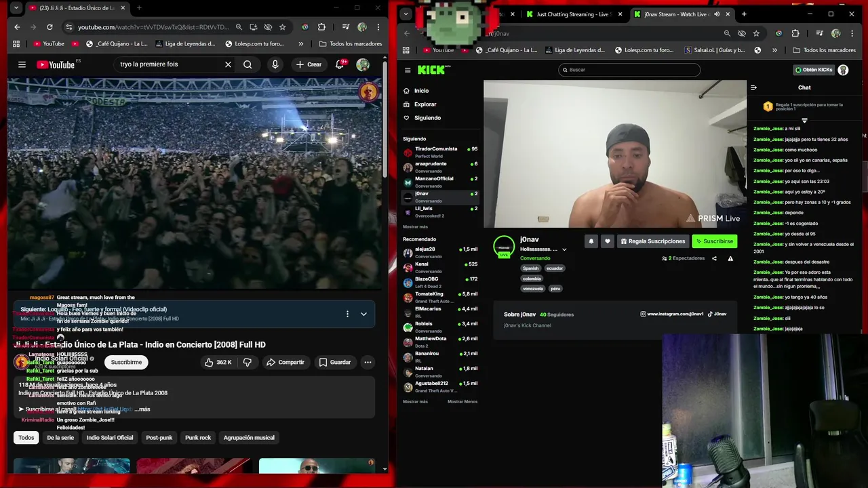The width and height of the screenshot is (868, 488).
Task: Click Obtén KICKs button
Action: pyautogui.click(x=813, y=70)
